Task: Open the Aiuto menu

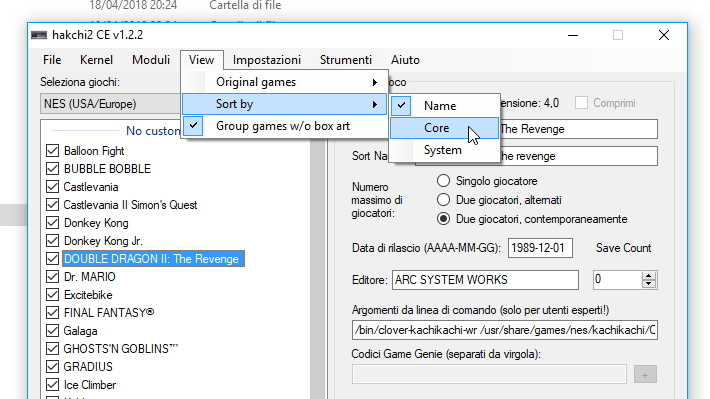Action: tap(405, 60)
